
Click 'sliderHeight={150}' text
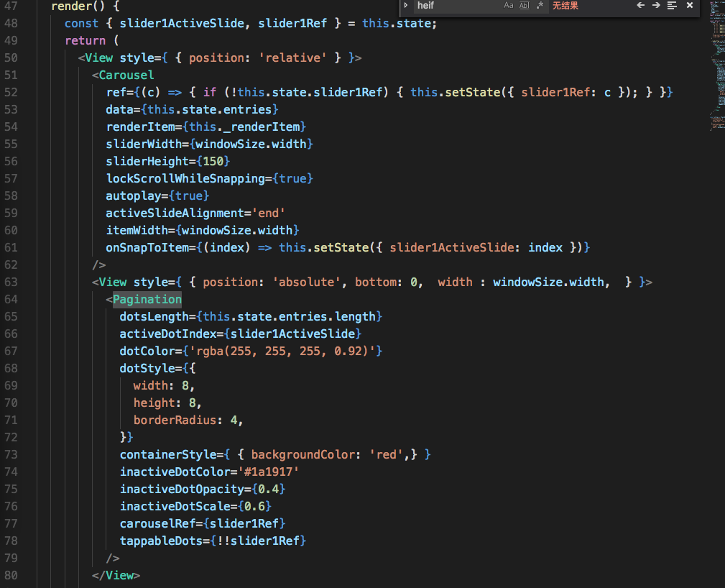coord(168,162)
